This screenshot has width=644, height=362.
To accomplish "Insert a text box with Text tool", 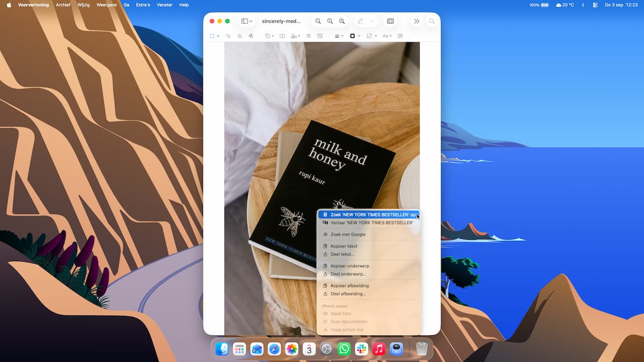I will pyautogui.click(x=282, y=36).
